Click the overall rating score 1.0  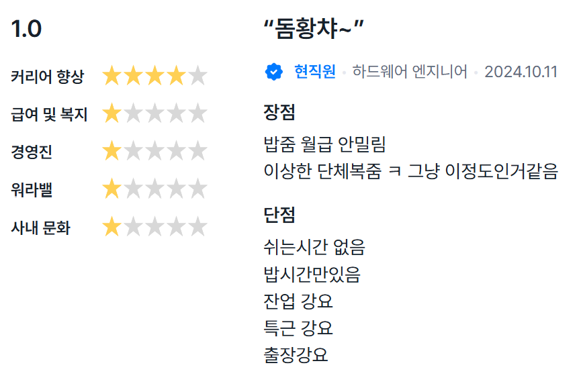click(x=26, y=29)
